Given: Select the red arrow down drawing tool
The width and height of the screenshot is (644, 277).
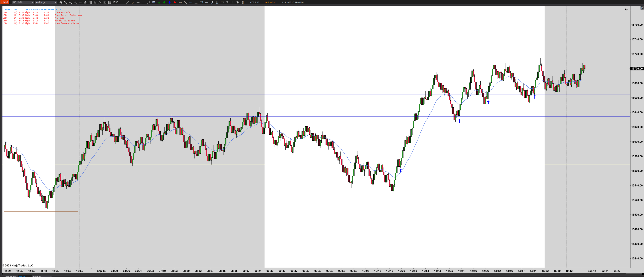Looking at the screenshot, I should coord(175,2).
